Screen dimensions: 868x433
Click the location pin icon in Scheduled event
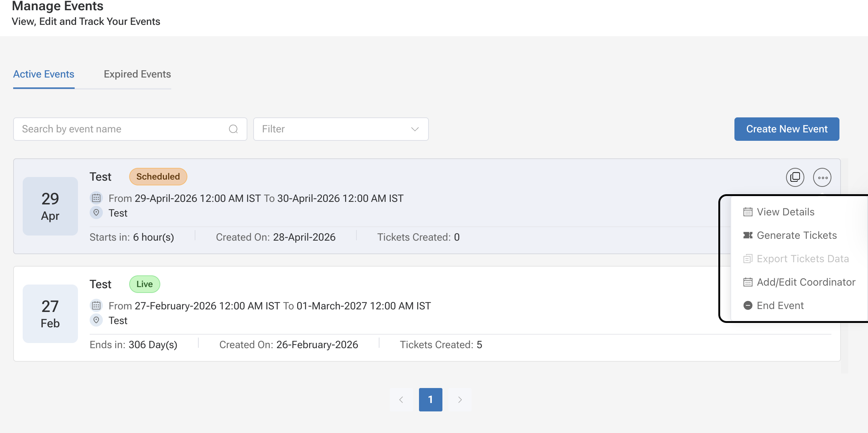coord(96,213)
